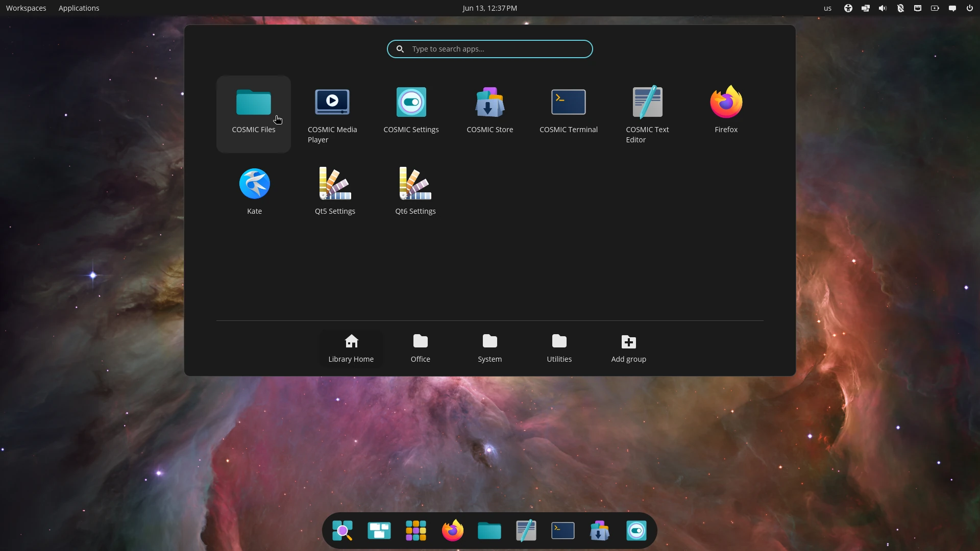
Task: Switch to the Office group
Action: [x=421, y=348]
